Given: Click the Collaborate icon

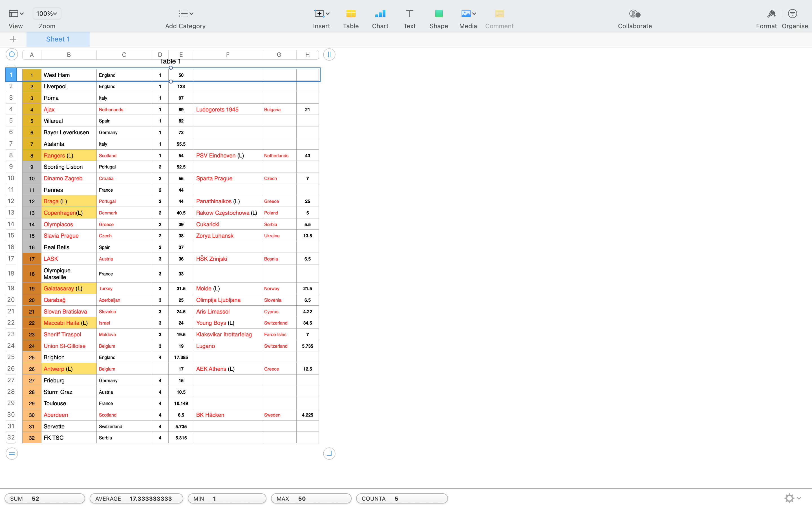Looking at the screenshot, I should 634,14.
